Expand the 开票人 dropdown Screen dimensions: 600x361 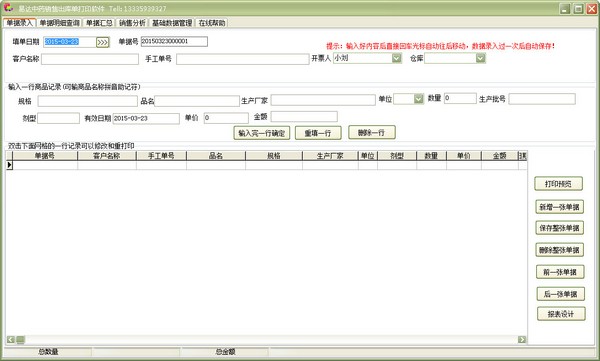(x=396, y=58)
